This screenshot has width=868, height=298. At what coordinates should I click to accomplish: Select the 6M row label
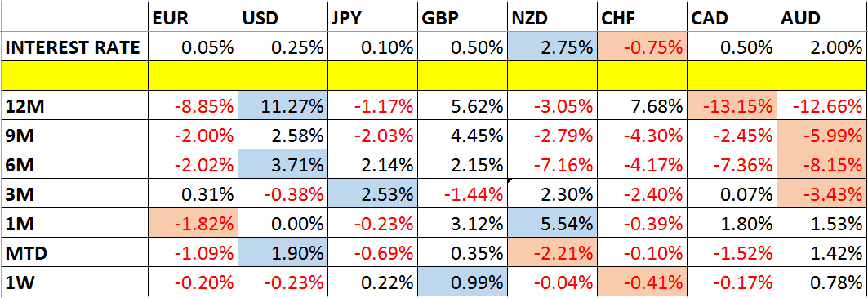pos(75,164)
